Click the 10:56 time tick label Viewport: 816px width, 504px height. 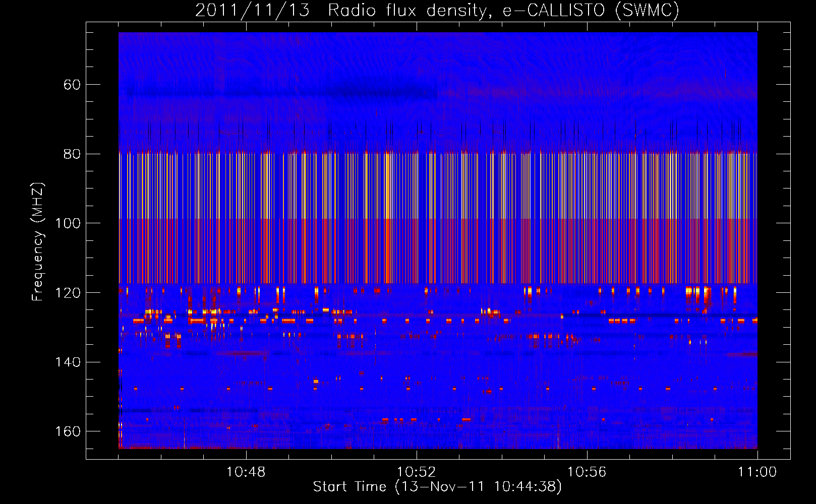click(587, 472)
